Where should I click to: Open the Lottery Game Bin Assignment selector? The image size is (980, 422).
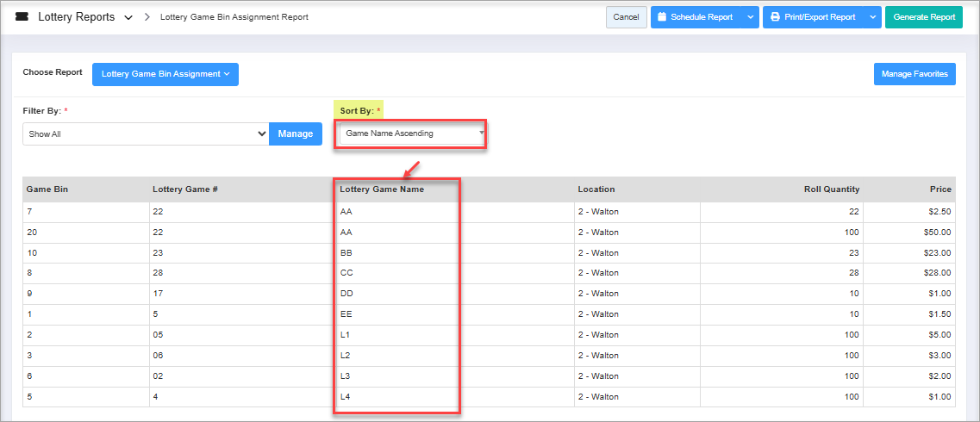pyautogui.click(x=165, y=74)
